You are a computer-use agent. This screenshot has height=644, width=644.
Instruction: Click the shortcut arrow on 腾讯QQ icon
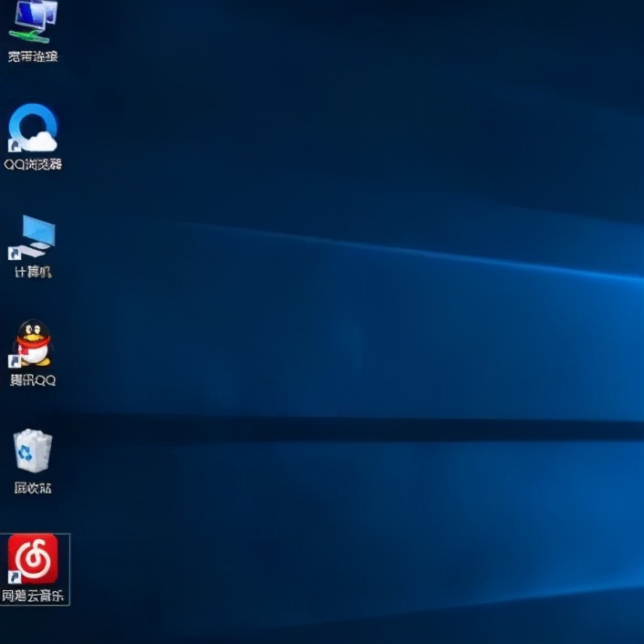[x=15, y=361]
